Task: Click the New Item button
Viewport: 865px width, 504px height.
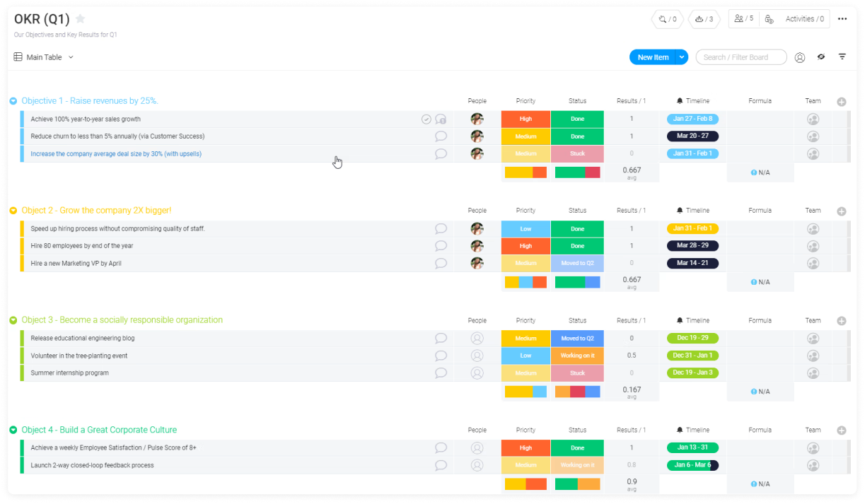Action: tap(653, 57)
